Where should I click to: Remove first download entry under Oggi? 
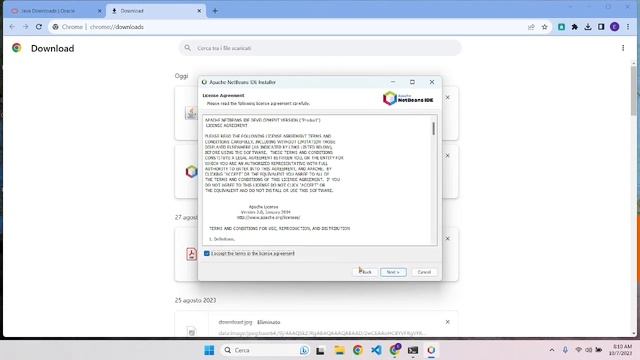coord(447,98)
